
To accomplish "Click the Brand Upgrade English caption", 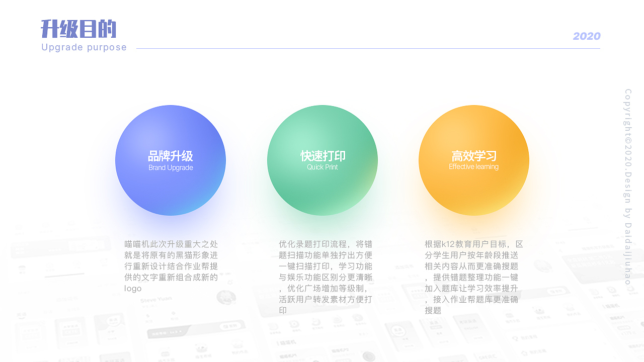I will 171,168.
